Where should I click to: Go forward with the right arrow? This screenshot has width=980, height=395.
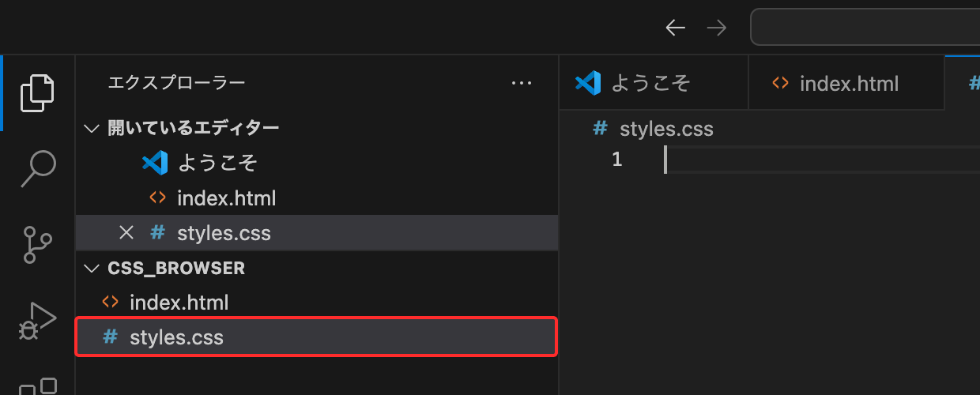click(717, 28)
